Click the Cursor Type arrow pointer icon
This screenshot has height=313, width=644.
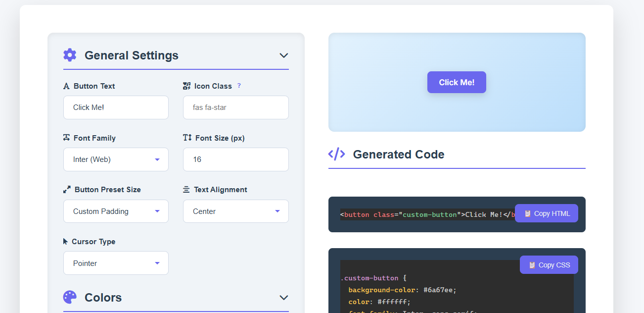click(x=65, y=242)
